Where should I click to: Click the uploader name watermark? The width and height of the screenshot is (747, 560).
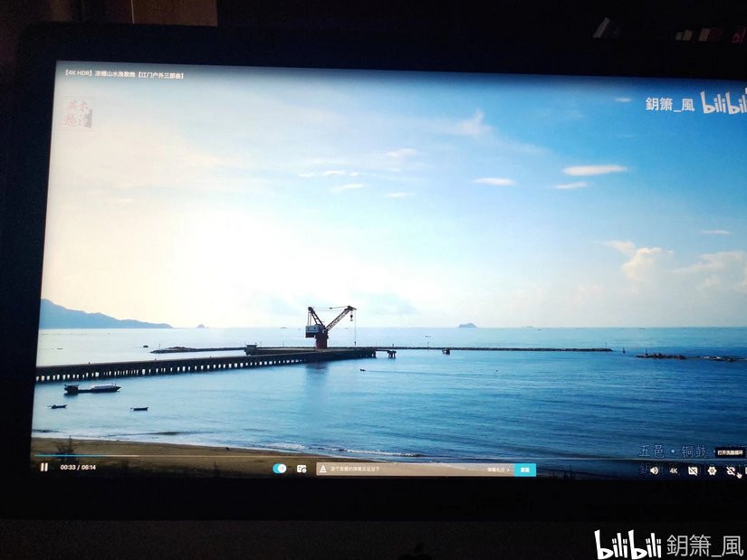pyautogui.click(x=669, y=104)
